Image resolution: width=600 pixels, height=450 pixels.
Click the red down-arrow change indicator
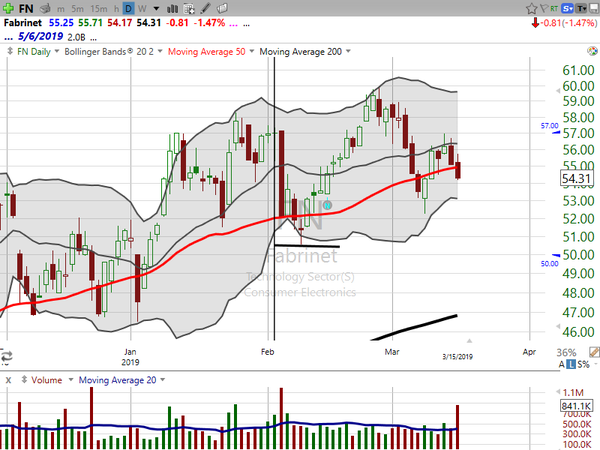pos(535,23)
